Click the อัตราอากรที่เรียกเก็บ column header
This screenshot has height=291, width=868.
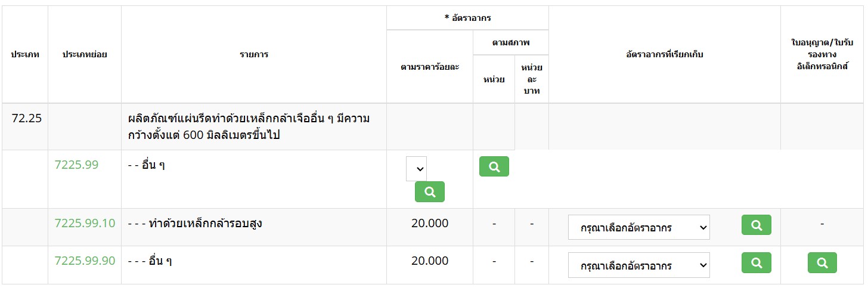pyautogui.click(x=664, y=54)
